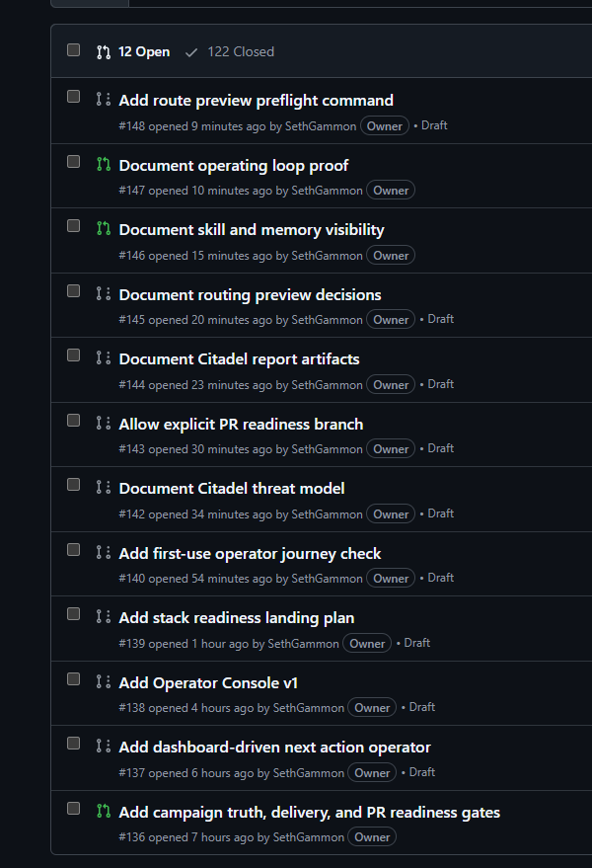Image resolution: width=592 pixels, height=868 pixels.
Task: Click SethGammon author link on PR #139
Action: pos(303,644)
